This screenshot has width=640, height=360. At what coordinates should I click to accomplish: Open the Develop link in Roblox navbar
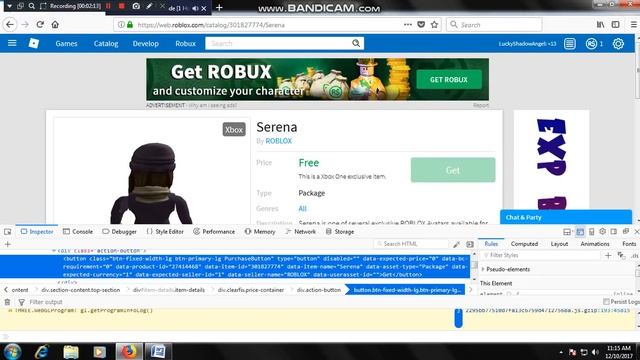pos(145,43)
